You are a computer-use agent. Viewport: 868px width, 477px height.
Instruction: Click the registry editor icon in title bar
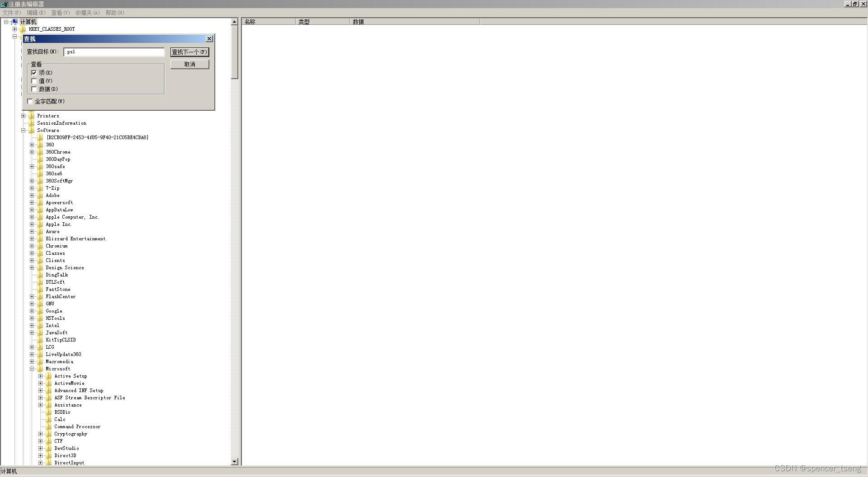pos(4,4)
